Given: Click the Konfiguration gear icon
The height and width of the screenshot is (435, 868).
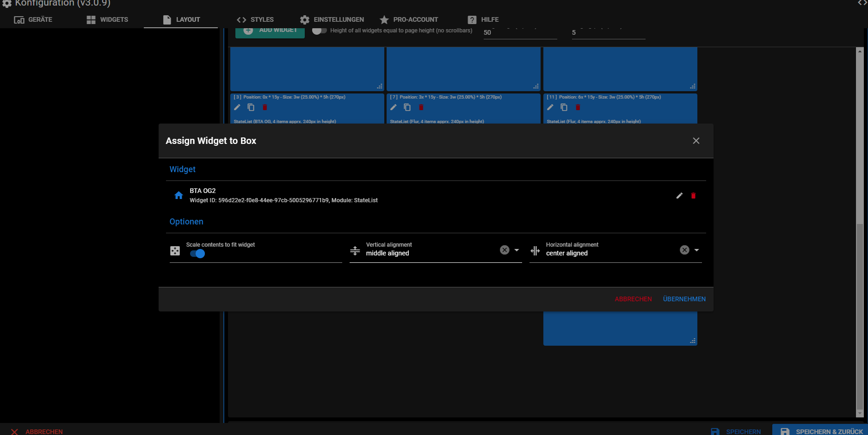Looking at the screenshot, I should pyautogui.click(x=7, y=4).
